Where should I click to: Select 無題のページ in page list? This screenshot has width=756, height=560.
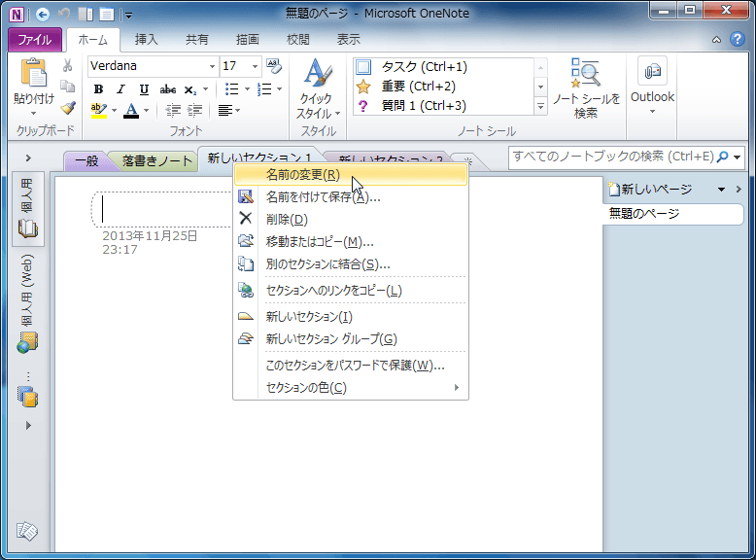pyautogui.click(x=673, y=214)
